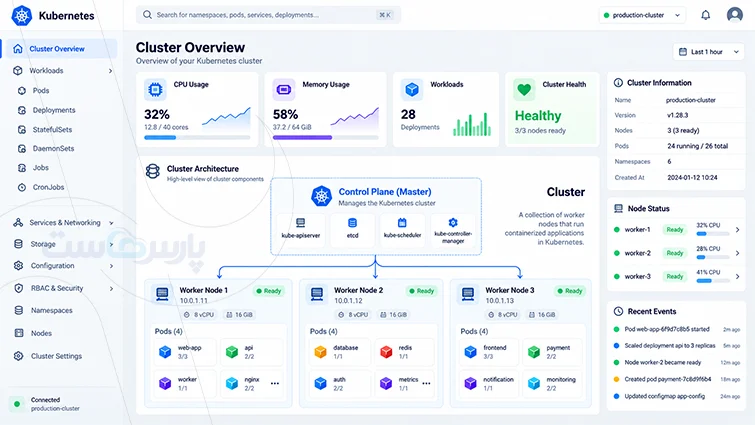Screen dimensions: 755x425
Task: Open the Last 1 hour time range dropdown
Action: (x=709, y=52)
